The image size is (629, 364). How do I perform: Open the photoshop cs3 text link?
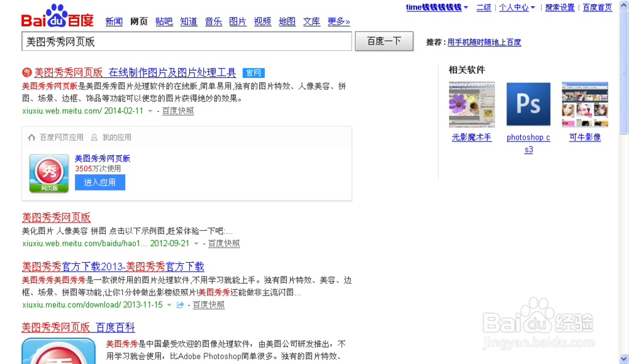pyautogui.click(x=528, y=143)
